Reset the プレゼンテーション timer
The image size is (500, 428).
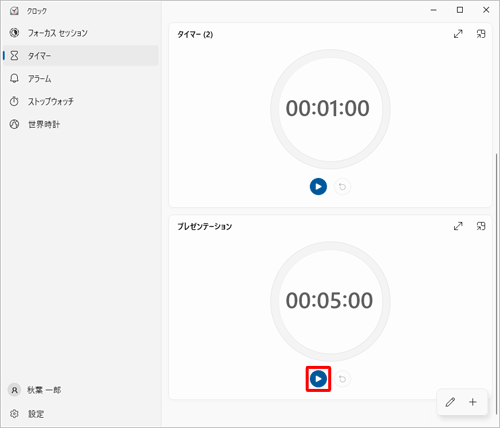click(x=342, y=379)
